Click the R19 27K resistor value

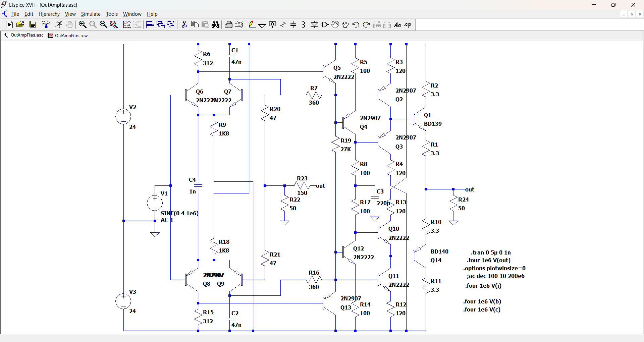346,149
